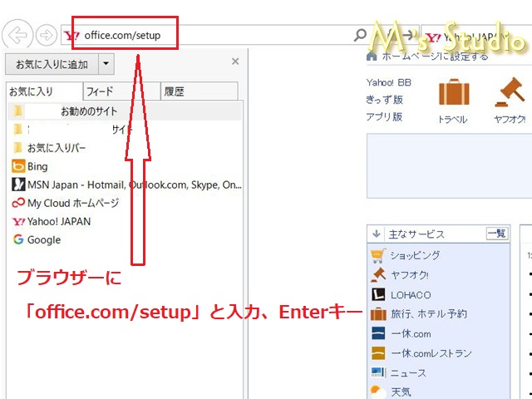Switch to the フィード tab
The height and width of the screenshot is (399, 532).
(122, 91)
